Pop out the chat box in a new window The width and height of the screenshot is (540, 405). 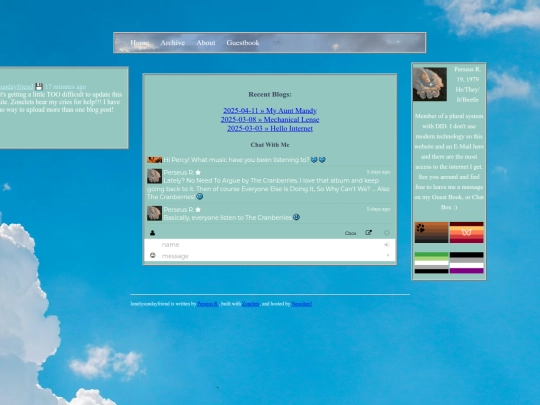[x=368, y=233]
